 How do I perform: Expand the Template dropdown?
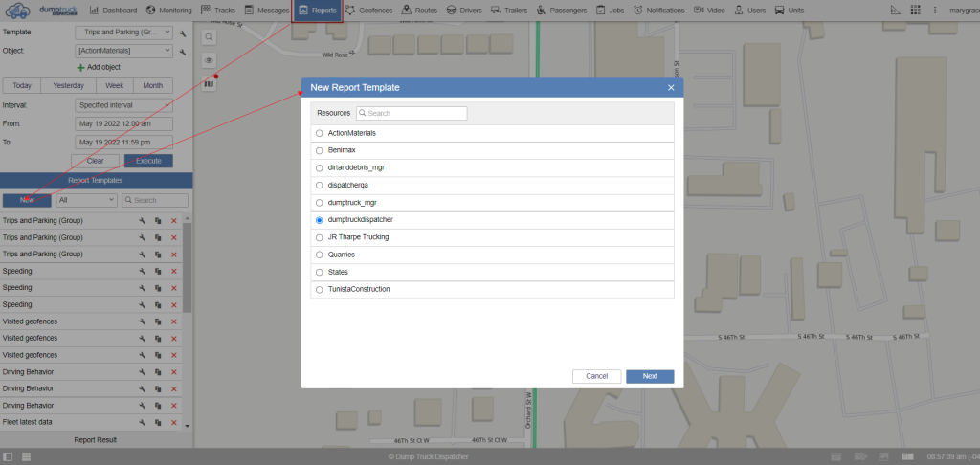click(x=123, y=32)
